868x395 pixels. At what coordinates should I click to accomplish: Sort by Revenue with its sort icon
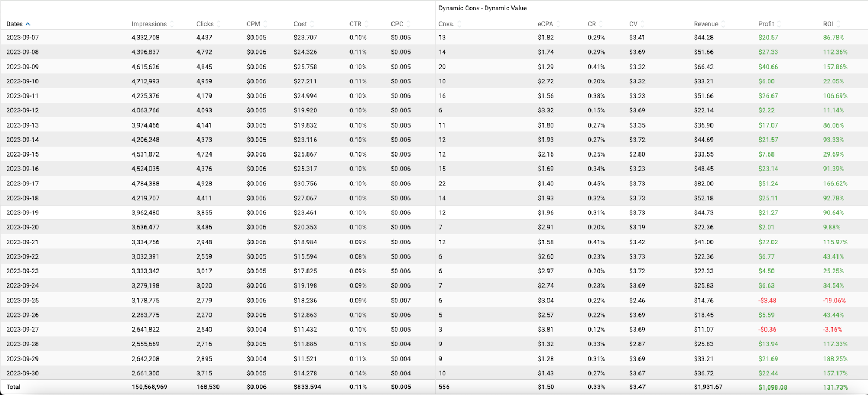(x=723, y=24)
